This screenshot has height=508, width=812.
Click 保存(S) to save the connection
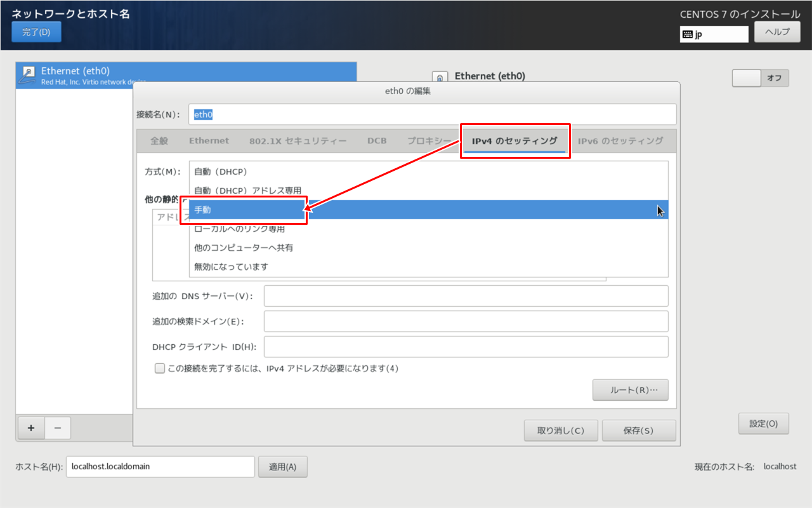pyautogui.click(x=639, y=430)
